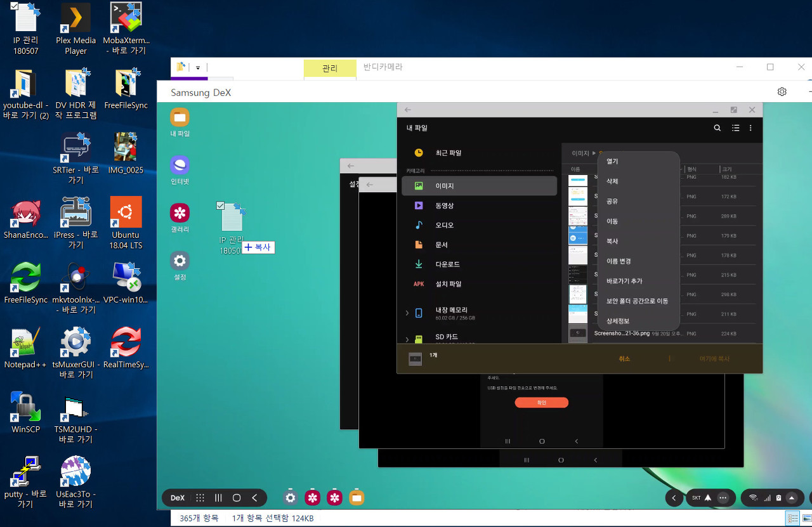The image size is (812, 527).
Task: Click the 이미지 breadcrumb in the file path
Action: pos(580,153)
